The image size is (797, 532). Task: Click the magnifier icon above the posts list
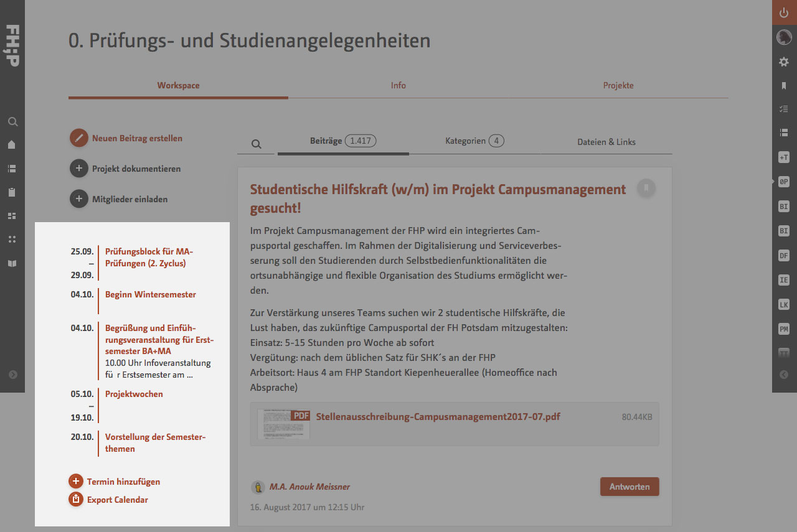(256, 144)
